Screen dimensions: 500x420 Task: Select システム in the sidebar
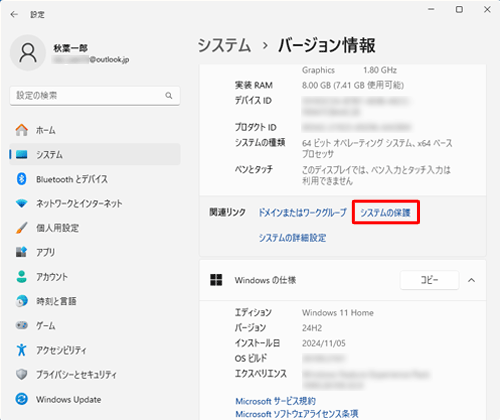(95, 154)
